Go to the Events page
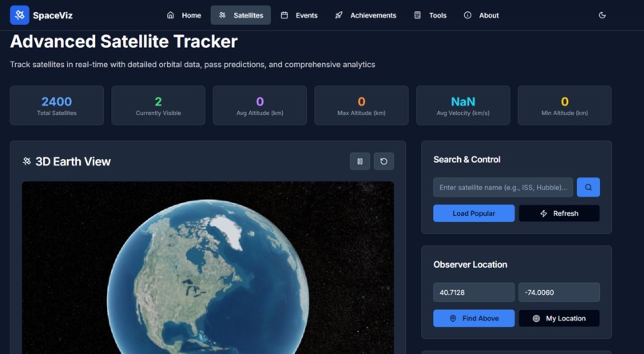Viewport: 644px width, 354px height. (299, 15)
